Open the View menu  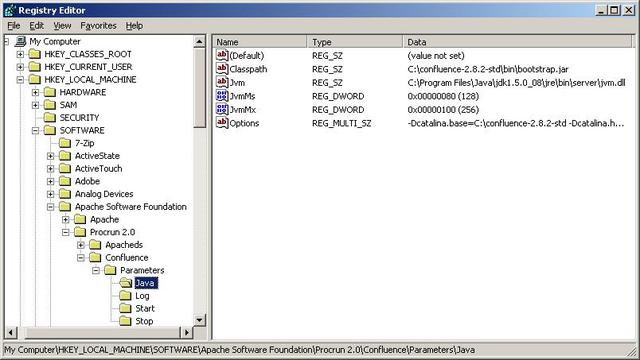click(62, 26)
